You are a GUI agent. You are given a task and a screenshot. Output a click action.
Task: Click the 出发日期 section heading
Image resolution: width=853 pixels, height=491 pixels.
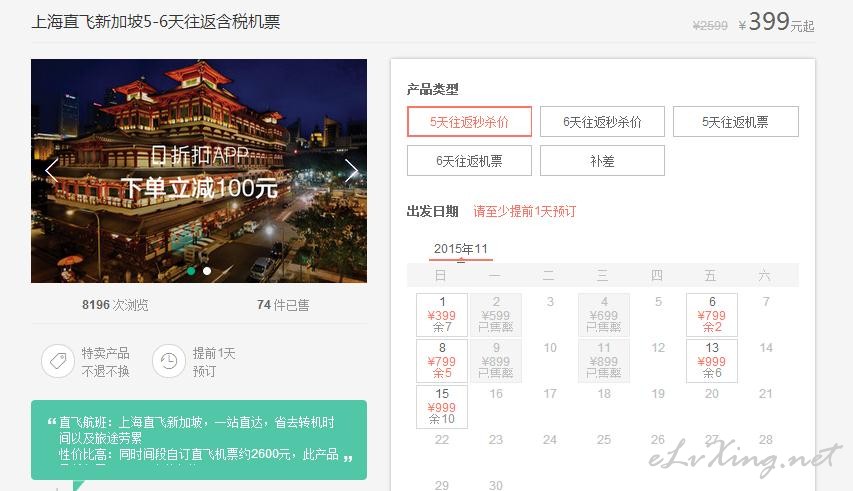pos(432,212)
